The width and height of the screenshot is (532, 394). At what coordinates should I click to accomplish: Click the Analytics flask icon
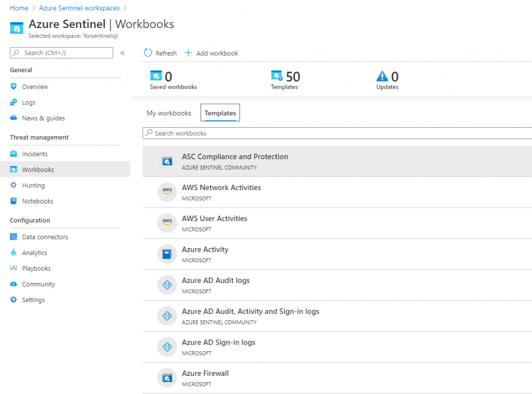click(x=14, y=252)
